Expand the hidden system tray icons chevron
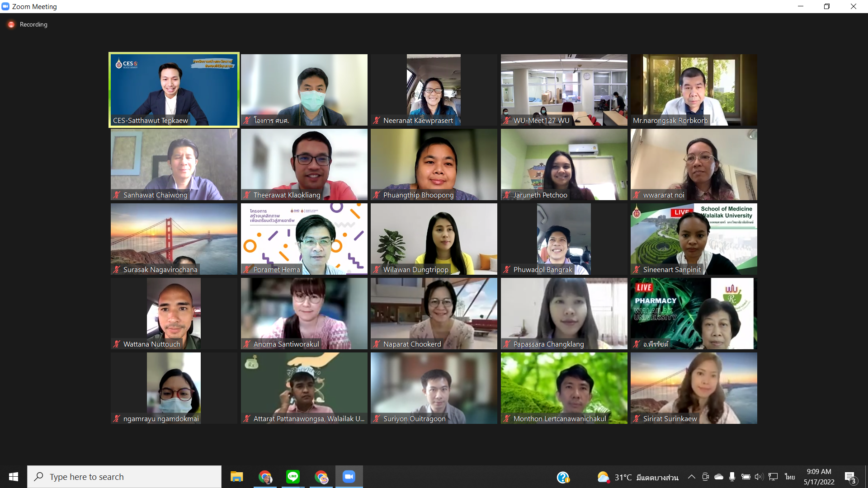 point(691,477)
